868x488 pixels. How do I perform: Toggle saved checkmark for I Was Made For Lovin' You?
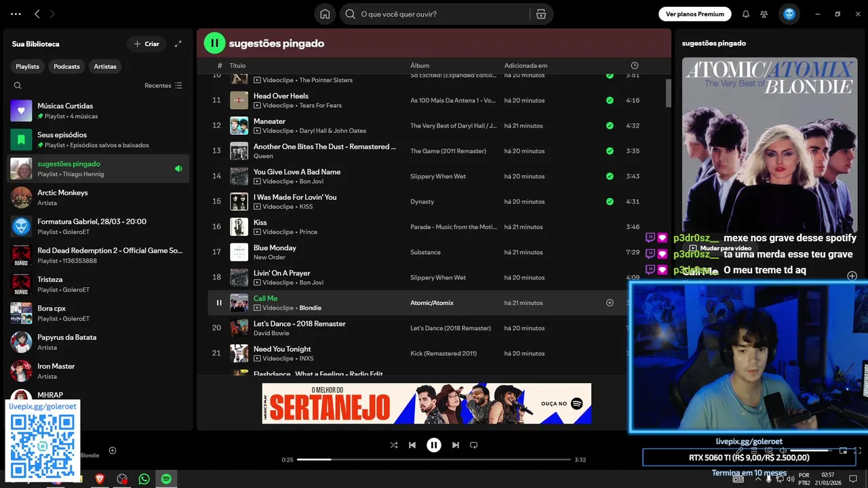[x=610, y=201]
